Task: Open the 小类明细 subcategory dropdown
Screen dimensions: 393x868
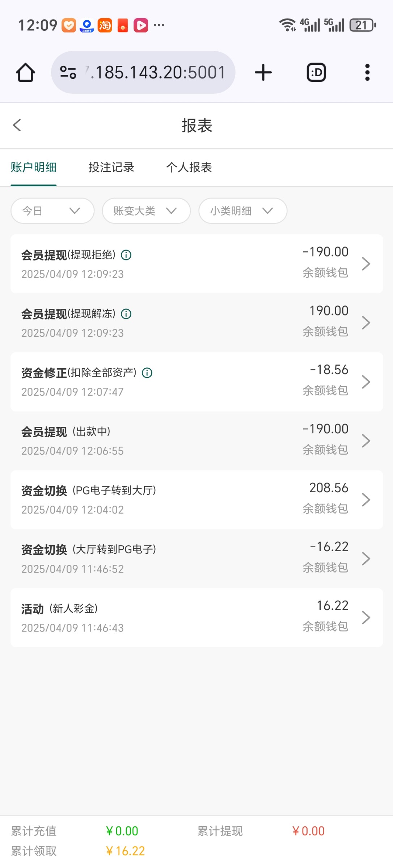Action: tap(242, 211)
